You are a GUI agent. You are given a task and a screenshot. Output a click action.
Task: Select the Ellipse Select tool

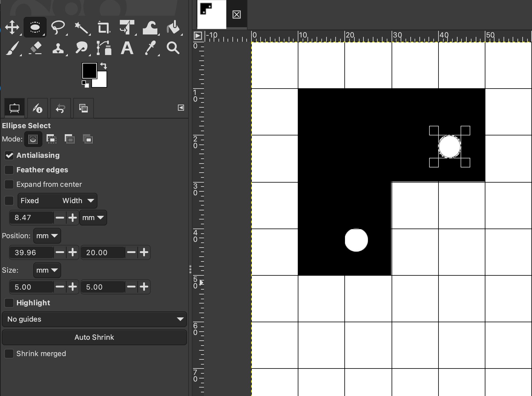[35, 27]
